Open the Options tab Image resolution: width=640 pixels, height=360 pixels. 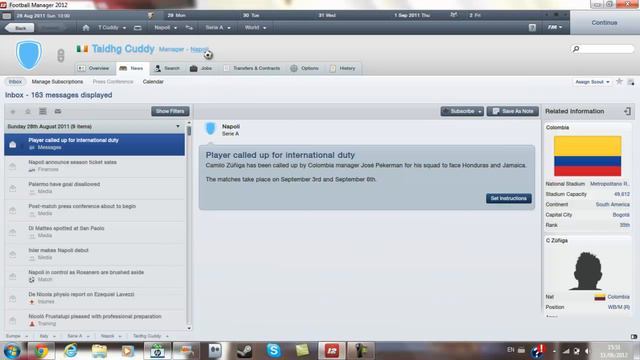point(304,68)
